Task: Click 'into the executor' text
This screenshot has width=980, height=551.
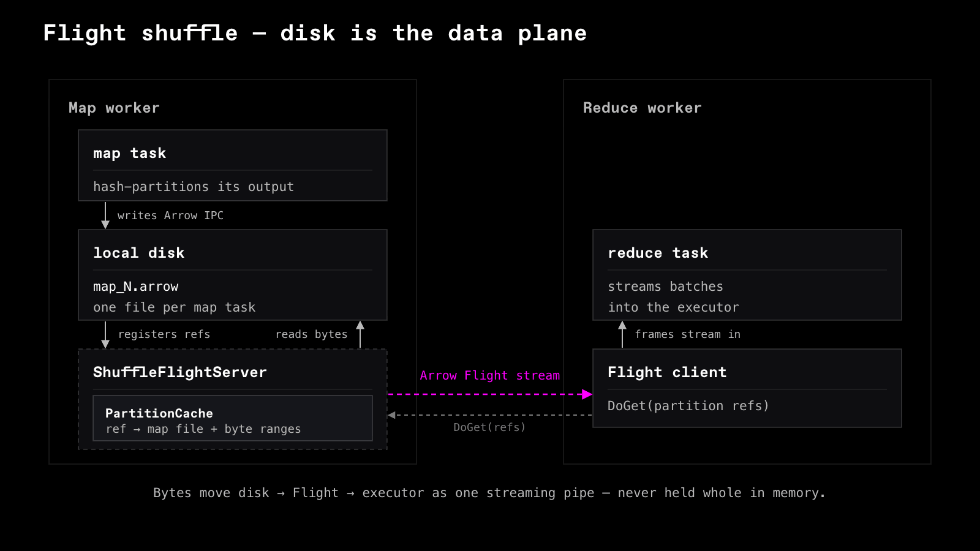Action: pos(673,307)
